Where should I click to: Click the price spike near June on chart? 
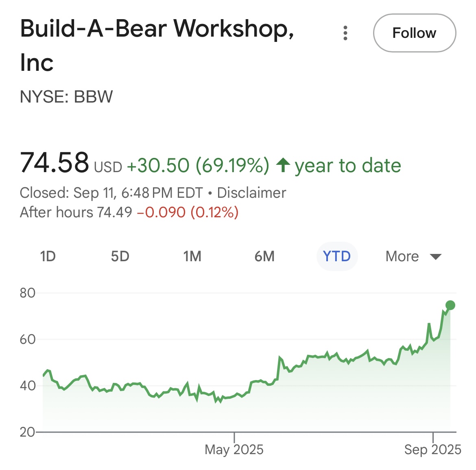click(279, 357)
